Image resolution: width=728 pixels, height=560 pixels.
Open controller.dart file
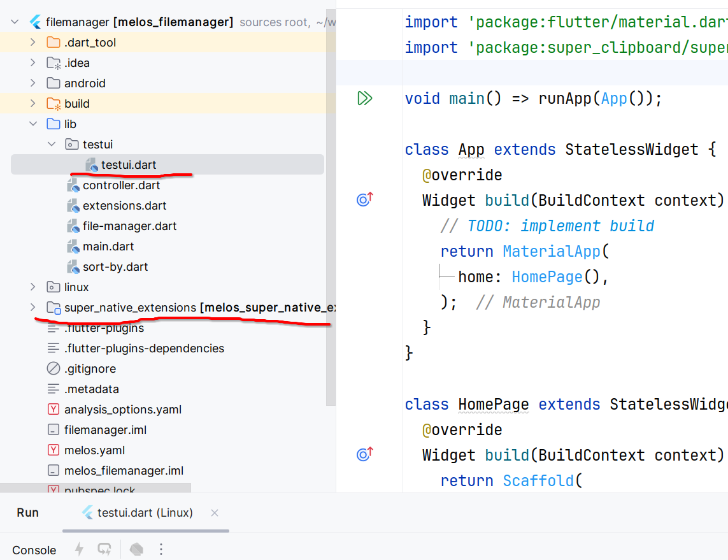(121, 185)
